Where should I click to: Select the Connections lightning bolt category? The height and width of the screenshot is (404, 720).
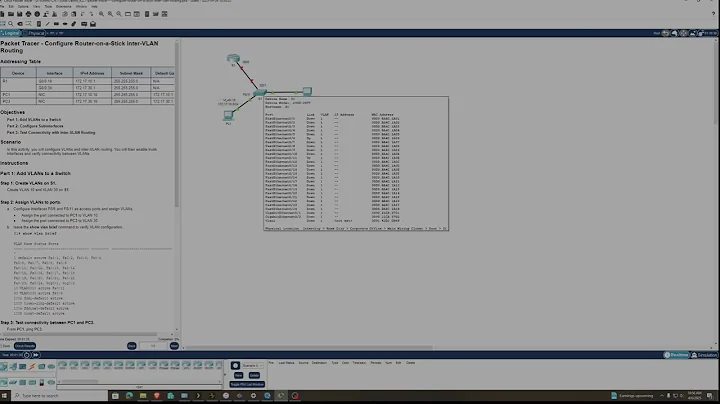(32, 366)
